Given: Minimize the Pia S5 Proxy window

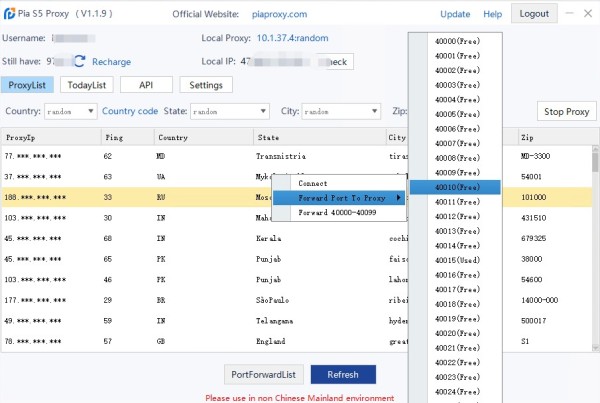Looking at the screenshot, I should (x=569, y=13).
